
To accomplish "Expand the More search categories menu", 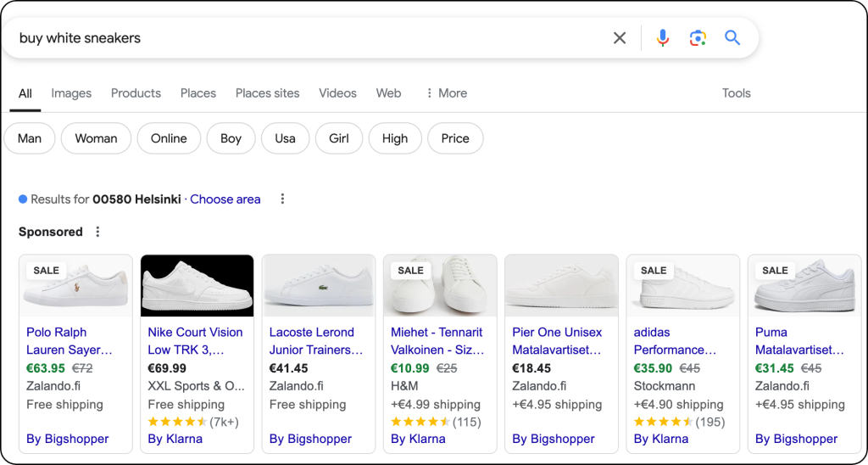I will coord(446,93).
